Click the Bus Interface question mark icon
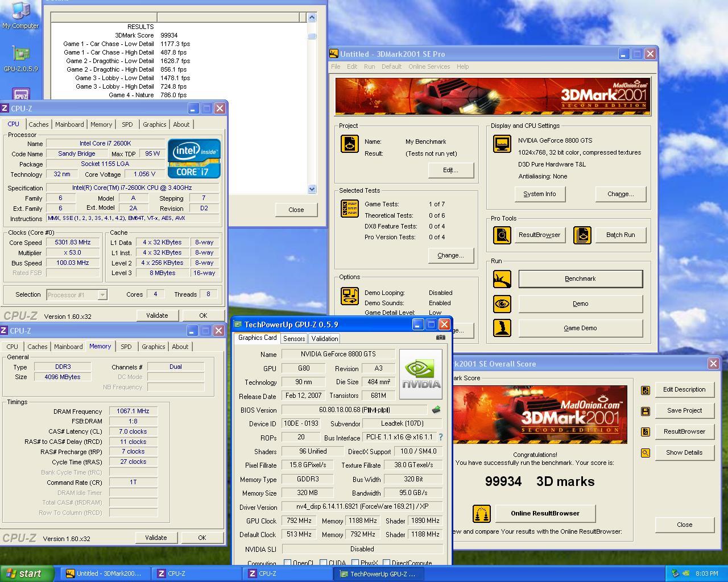The image size is (728, 582). 440,437
